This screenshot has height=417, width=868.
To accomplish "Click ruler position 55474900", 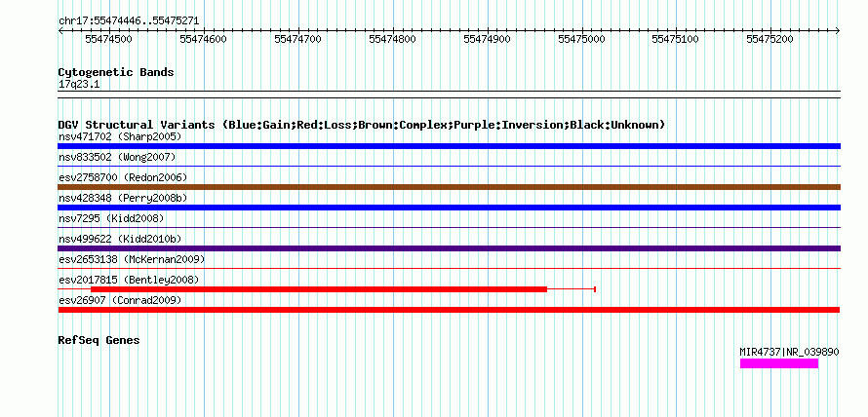I will (487, 39).
